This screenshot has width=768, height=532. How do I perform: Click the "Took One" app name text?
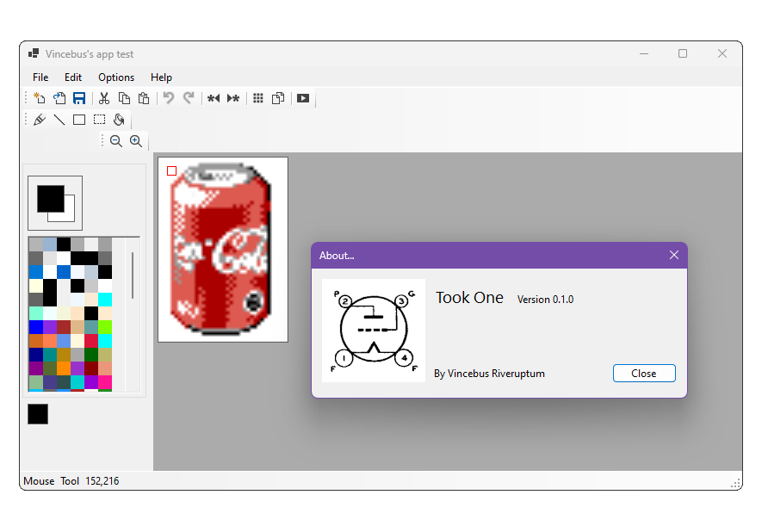[470, 298]
